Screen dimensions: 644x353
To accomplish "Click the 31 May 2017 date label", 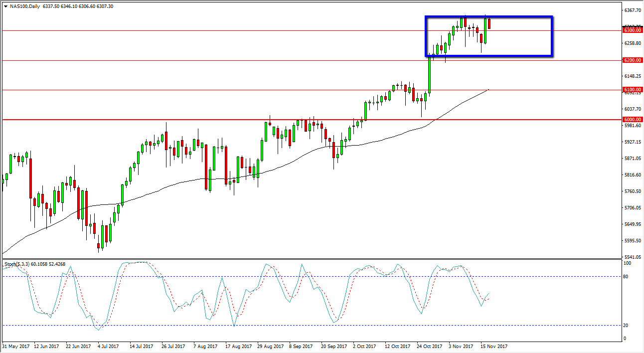I will (15, 346).
